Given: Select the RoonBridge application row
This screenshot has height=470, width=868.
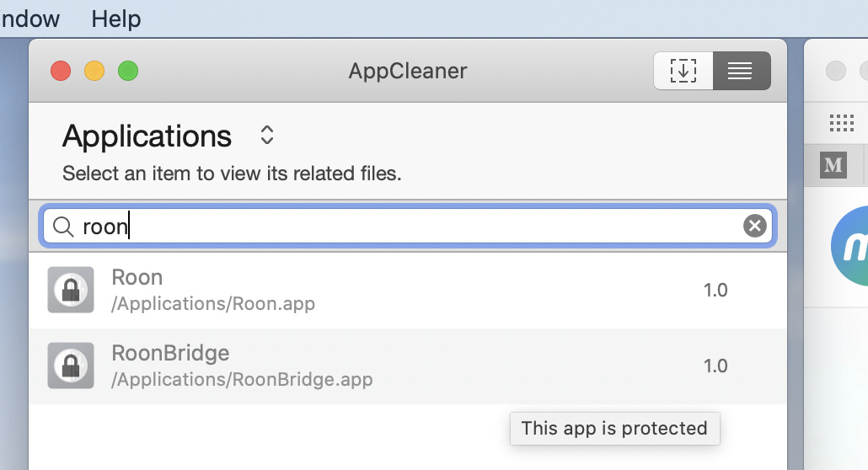Looking at the screenshot, I should pyautogui.click(x=408, y=366).
